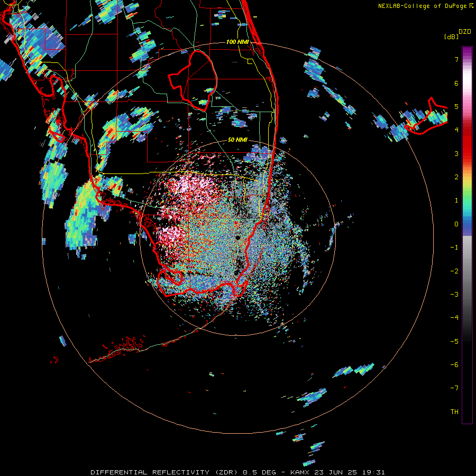Click the (ZDR) text in caption

coord(227,472)
